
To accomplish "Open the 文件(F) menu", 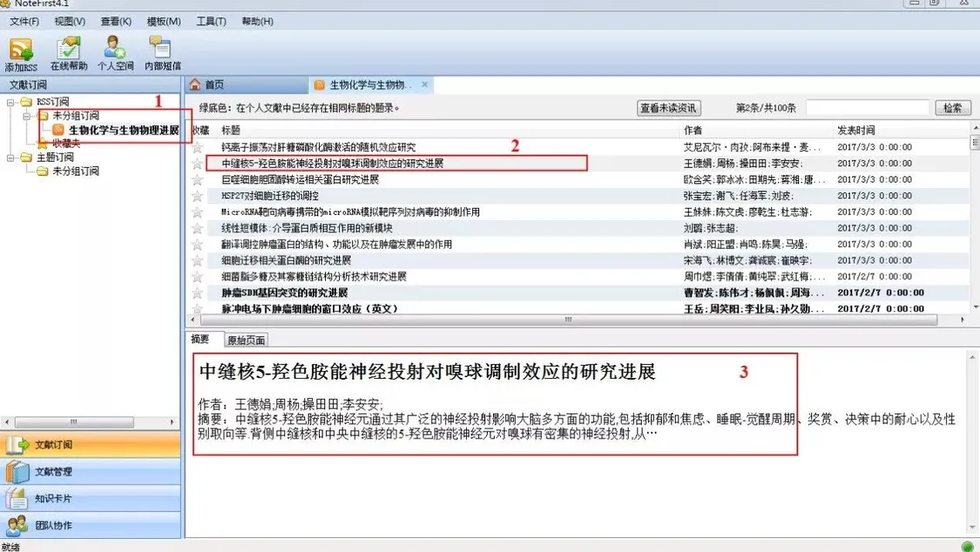I will pos(24,21).
